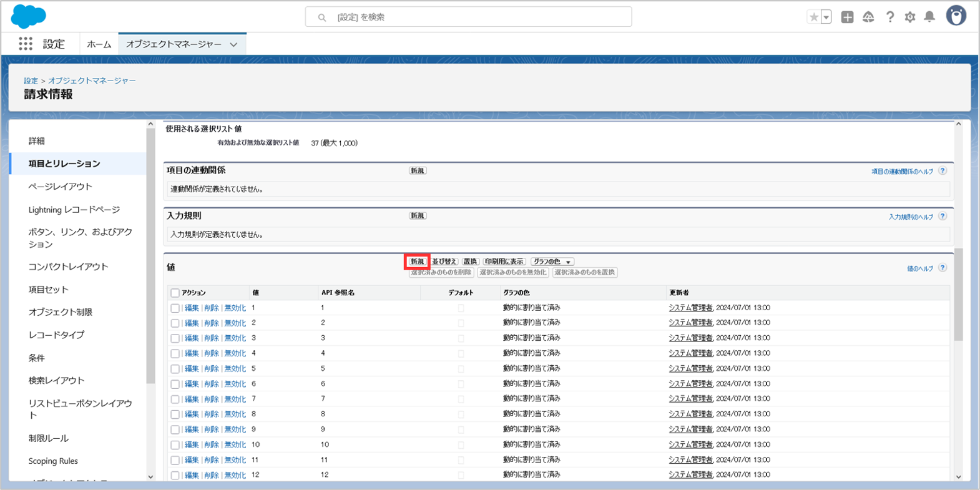The image size is (980, 490).
Task: Open the Setup gear icon
Action: 910,17
